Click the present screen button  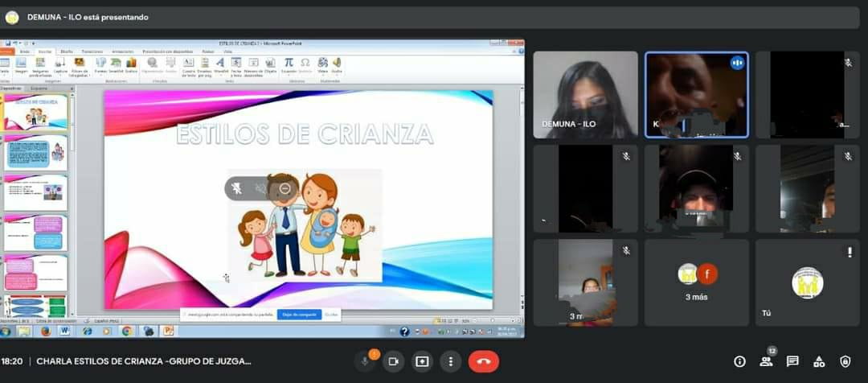(422, 361)
